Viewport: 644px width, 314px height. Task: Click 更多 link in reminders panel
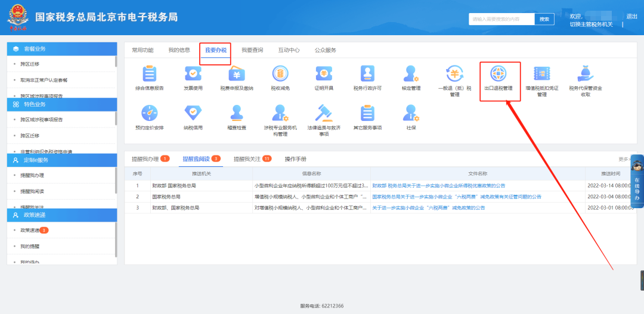coord(624,159)
